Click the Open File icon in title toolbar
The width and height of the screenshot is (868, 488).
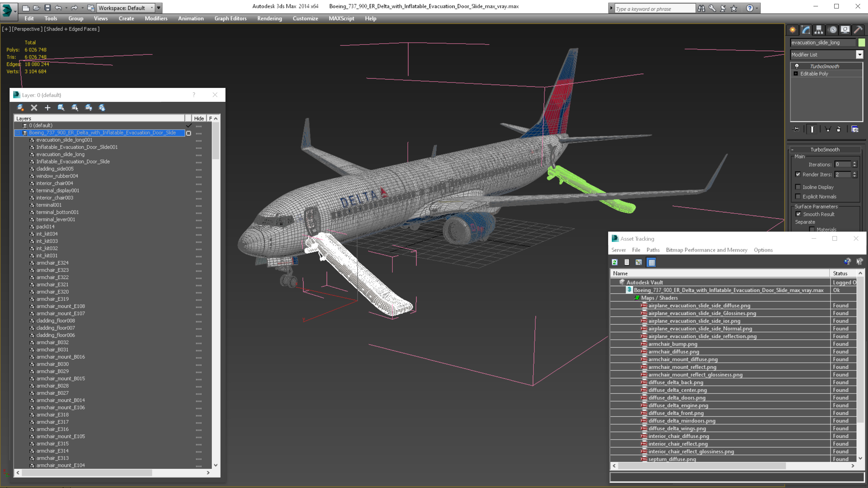coord(37,8)
